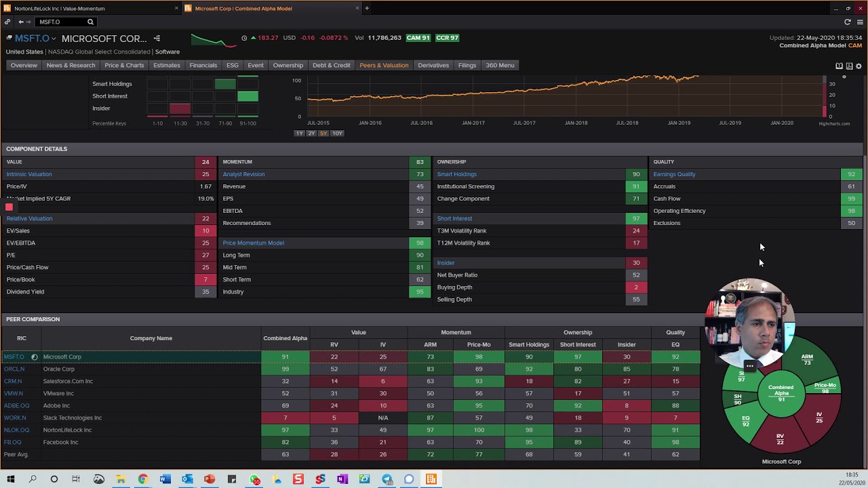Screen dimensions: 868x488
Task: Click the search magnifier in the MSFT.O box
Action: coord(90,22)
